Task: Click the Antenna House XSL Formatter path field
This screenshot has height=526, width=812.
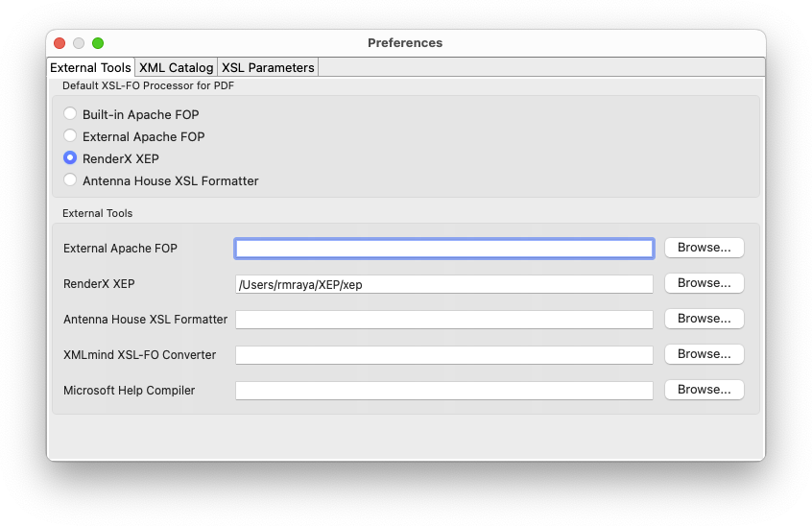Action: (444, 320)
